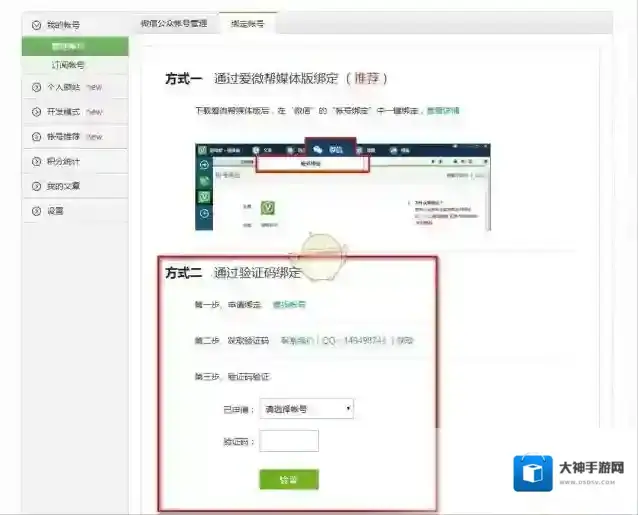Select the highlighted green item under 我的帐号
The image size is (638, 515).
coord(75,46)
